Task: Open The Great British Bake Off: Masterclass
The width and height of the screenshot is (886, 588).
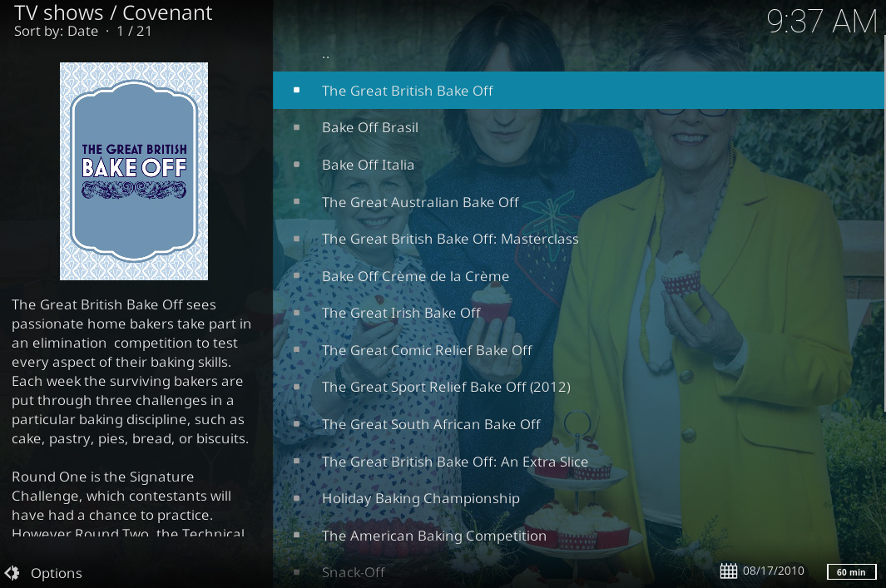Action: point(578,239)
